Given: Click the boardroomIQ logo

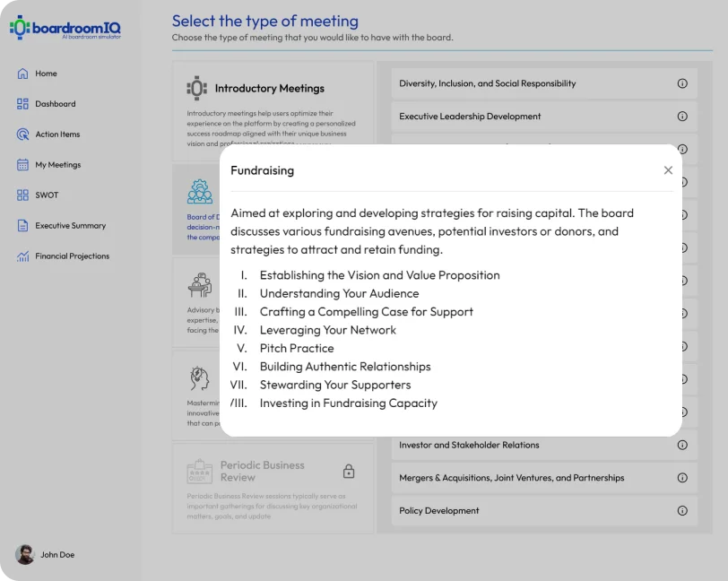Looking at the screenshot, I should [65, 29].
